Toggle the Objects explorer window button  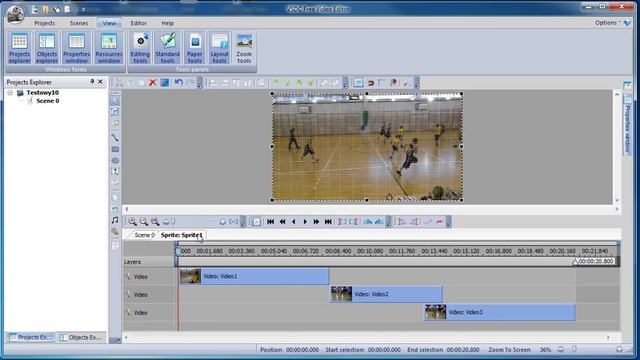tap(47, 48)
